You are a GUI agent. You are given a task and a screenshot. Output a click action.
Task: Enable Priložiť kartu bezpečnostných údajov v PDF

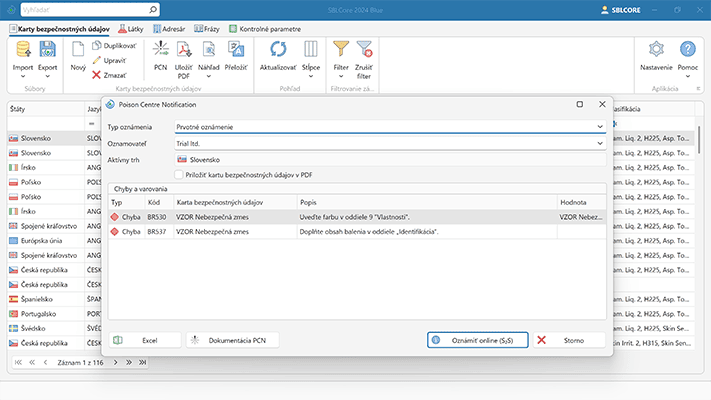pyautogui.click(x=178, y=174)
